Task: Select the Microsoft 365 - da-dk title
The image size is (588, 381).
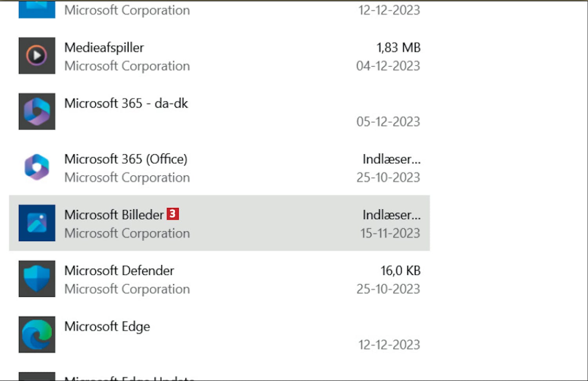Action: [x=126, y=103]
